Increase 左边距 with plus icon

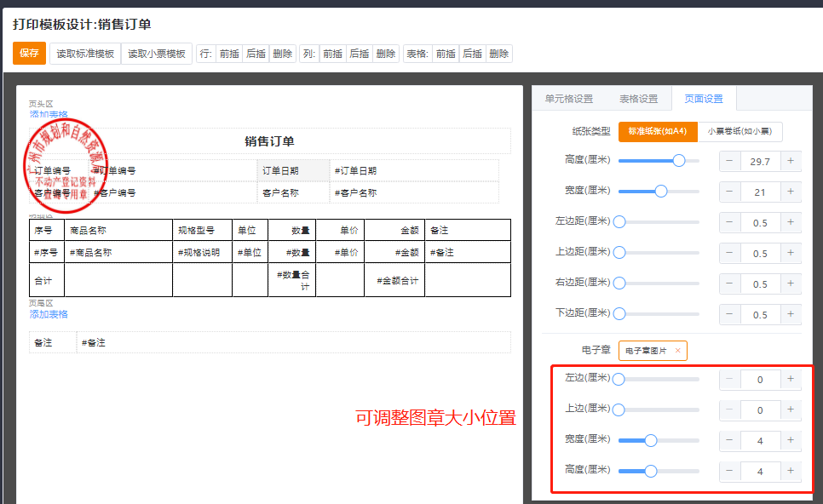point(791,223)
